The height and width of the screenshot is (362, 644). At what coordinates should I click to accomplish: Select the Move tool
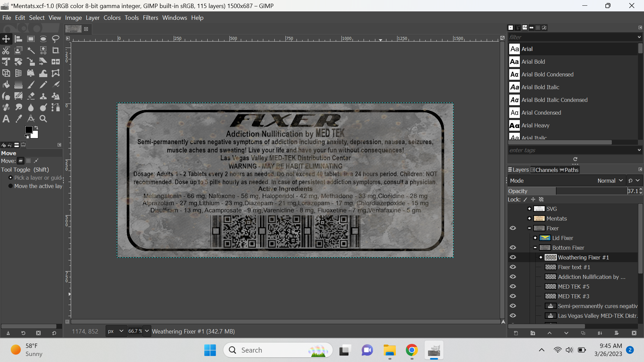coord(6,39)
